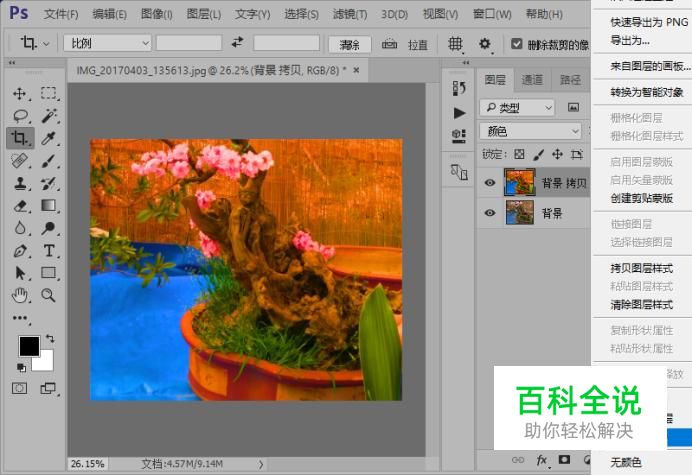Hide the 背景 layer
The image size is (692, 475).
pos(490,213)
